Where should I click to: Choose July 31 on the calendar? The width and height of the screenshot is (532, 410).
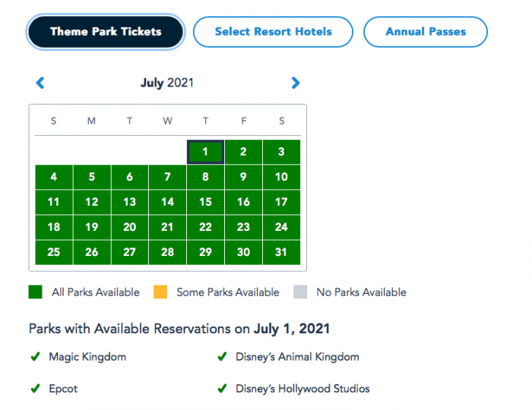coord(281,252)
